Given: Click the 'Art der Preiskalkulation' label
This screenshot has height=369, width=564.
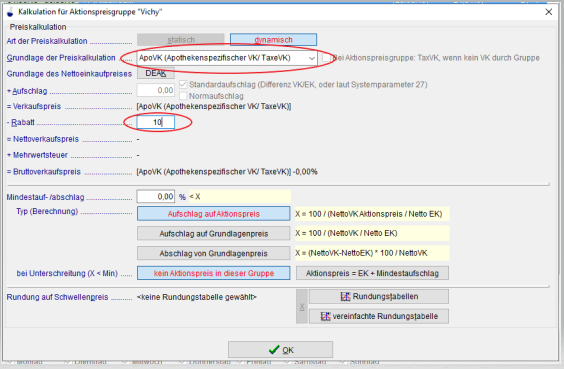Looking at the screenshot, I should pos(47,41).
